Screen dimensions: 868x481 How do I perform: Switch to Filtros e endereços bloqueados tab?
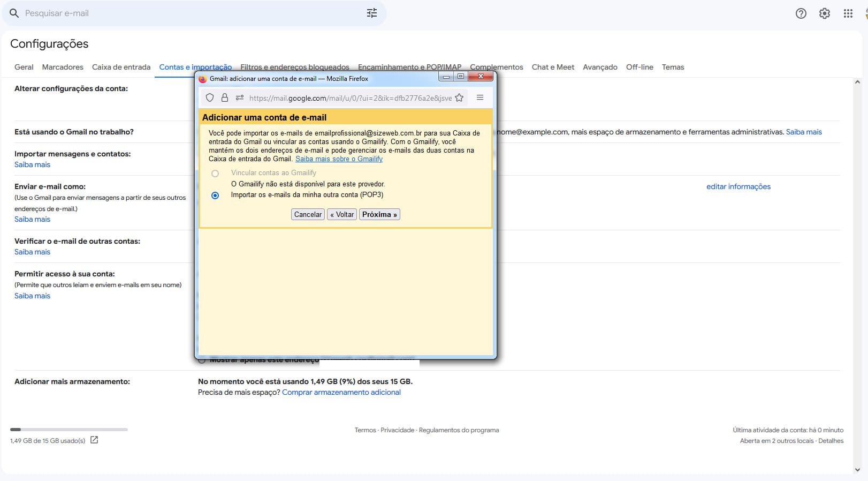[x=294, y=67]
